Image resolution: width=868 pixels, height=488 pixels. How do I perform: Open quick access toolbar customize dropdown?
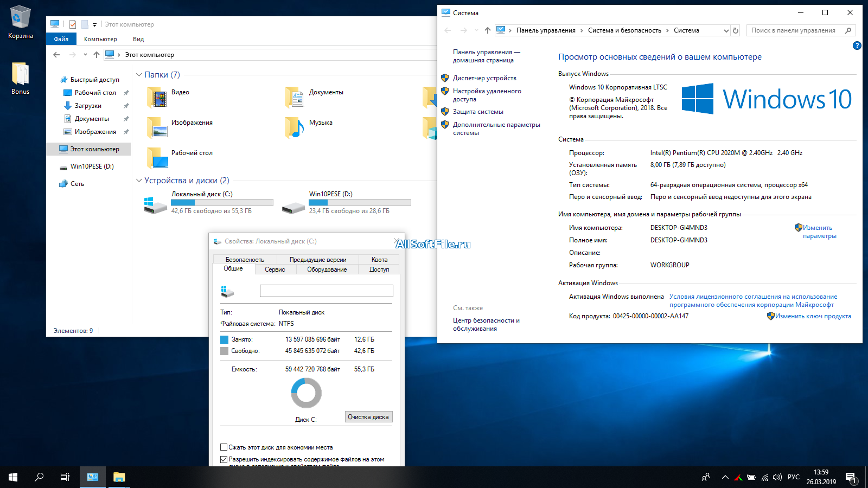94,24
